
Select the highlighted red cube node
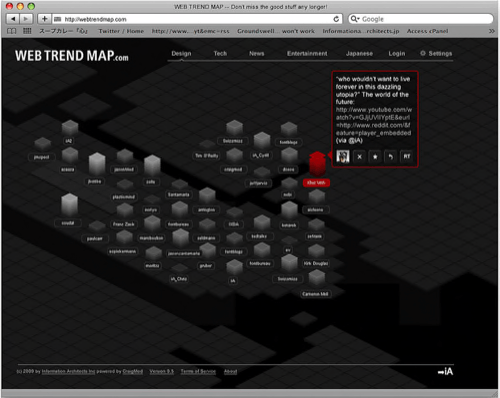(317, 164)
